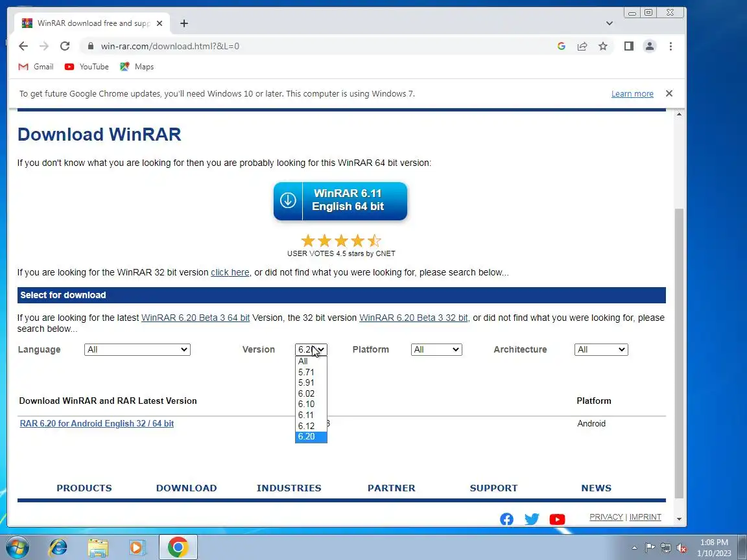This screenshot has height=560, width=747.
Task: Select version 6.02
Action: click(311, 394)
